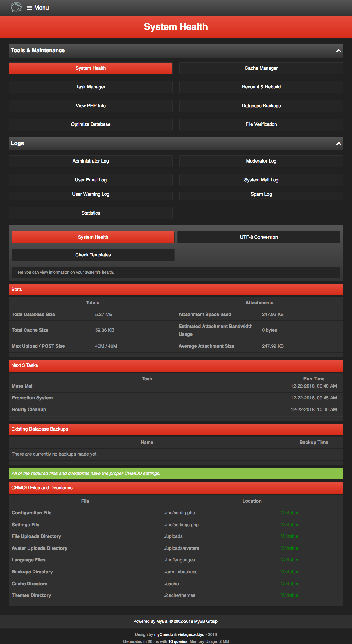Screen dimensions: 352x644
Task: Click the myCreedo designer link
Action: point(163,634)
